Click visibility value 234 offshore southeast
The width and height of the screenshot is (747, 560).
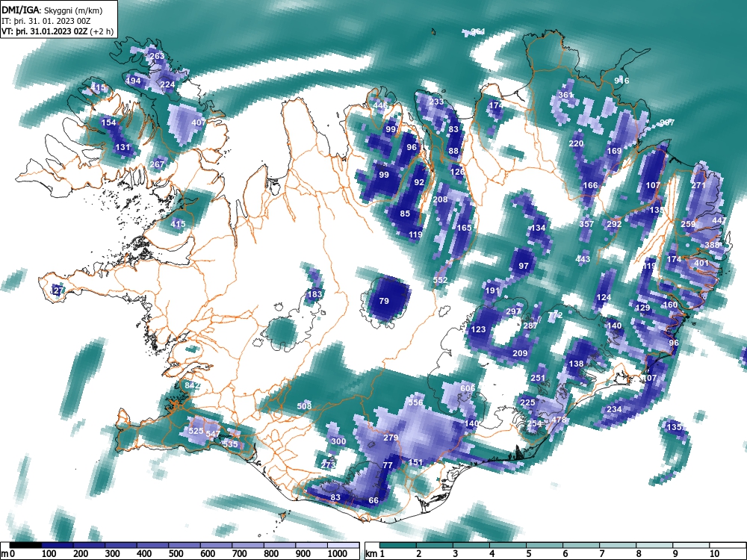click(614, 409)
